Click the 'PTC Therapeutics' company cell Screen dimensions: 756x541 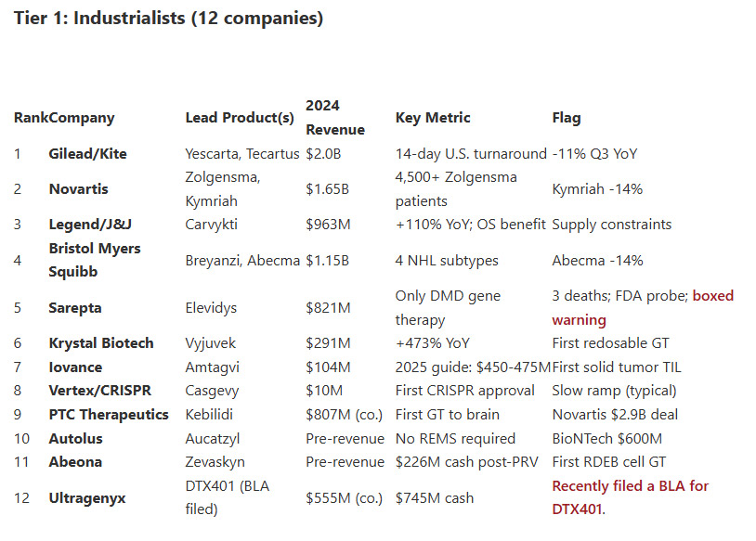(x=109, y=415)
